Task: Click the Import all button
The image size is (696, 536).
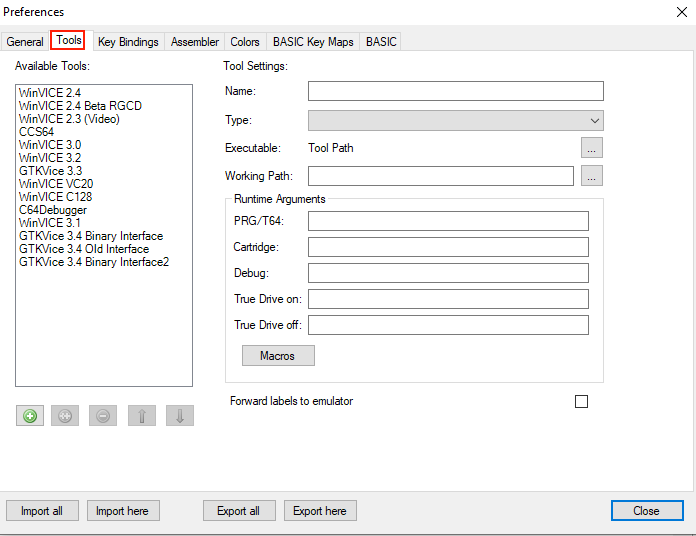Action: point(42,511)
